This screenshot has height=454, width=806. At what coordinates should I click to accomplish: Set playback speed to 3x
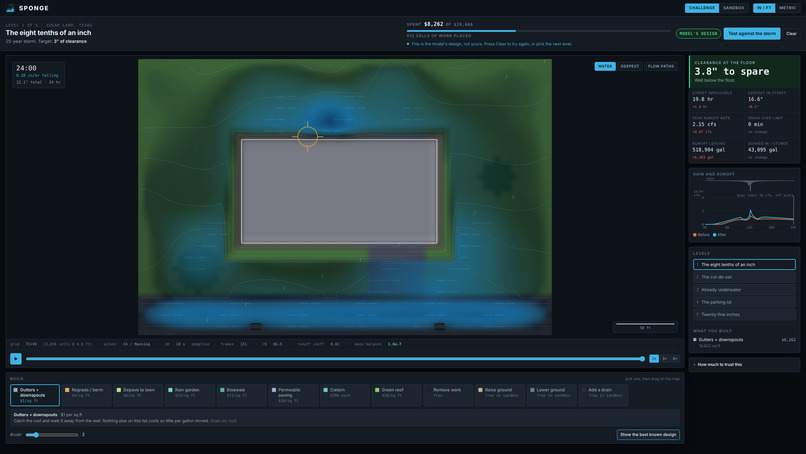click(x=665, y=358)
